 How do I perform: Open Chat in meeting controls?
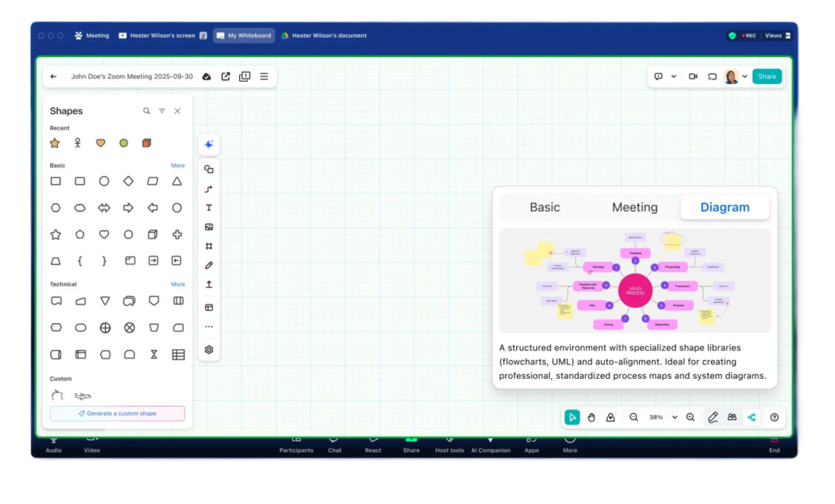[334, 445]
